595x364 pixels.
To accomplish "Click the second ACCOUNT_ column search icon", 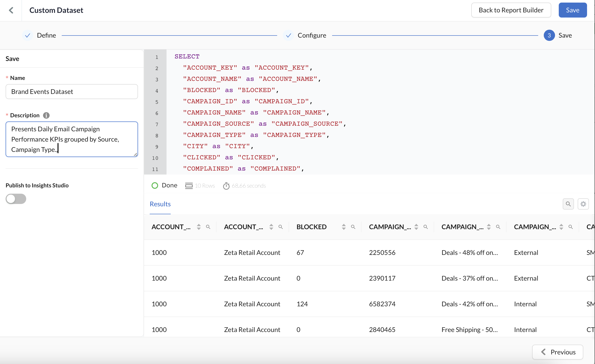I will pyautogui.click(x=280, y=227).
